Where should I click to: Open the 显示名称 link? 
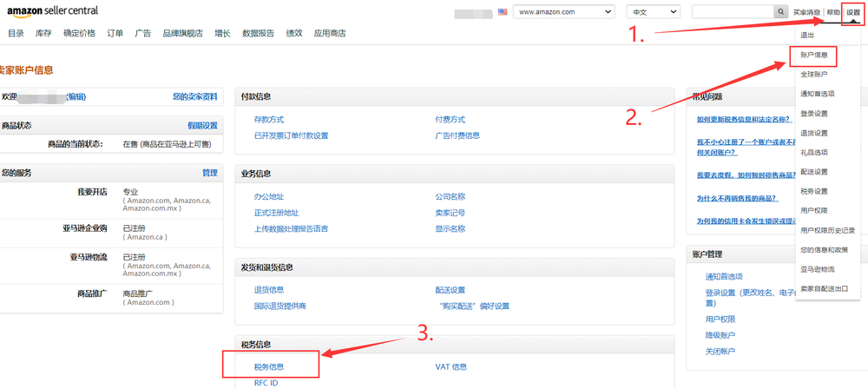450,229
